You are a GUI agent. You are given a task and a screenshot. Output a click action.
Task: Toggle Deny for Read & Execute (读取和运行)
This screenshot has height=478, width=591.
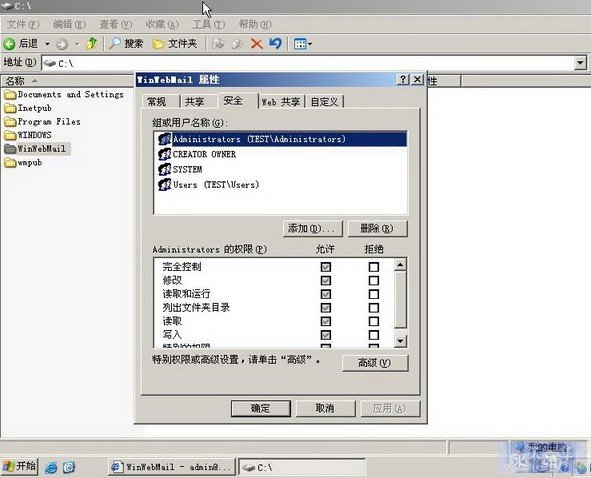coord(374,294)
